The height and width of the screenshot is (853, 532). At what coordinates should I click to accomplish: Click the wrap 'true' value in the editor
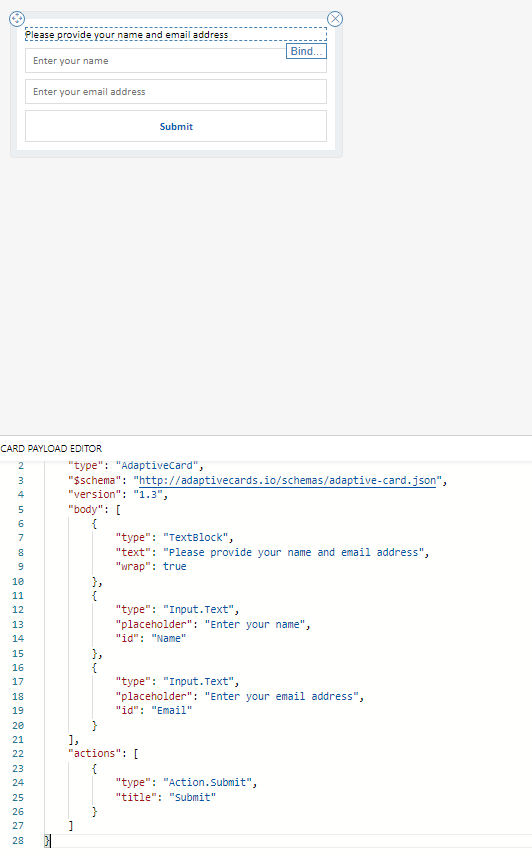[175, 566]
